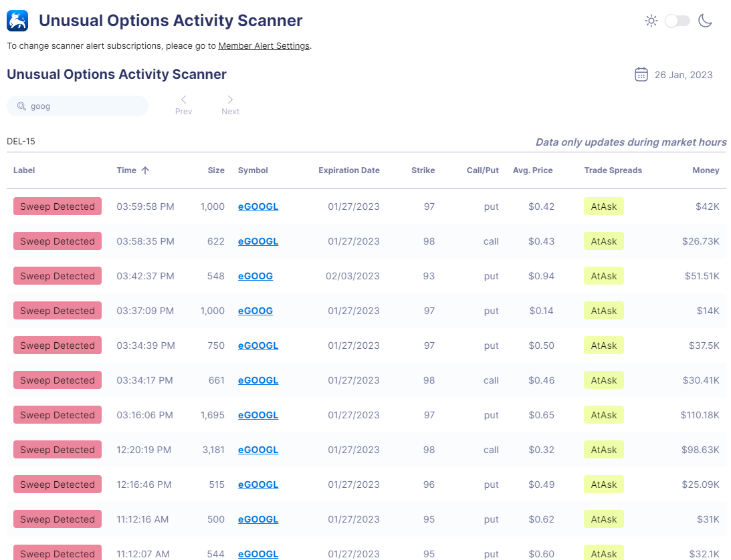The width and height of the screenshot is (731, 560).
Task: Sort by the Strike column header
Action: tap(423, 170)
